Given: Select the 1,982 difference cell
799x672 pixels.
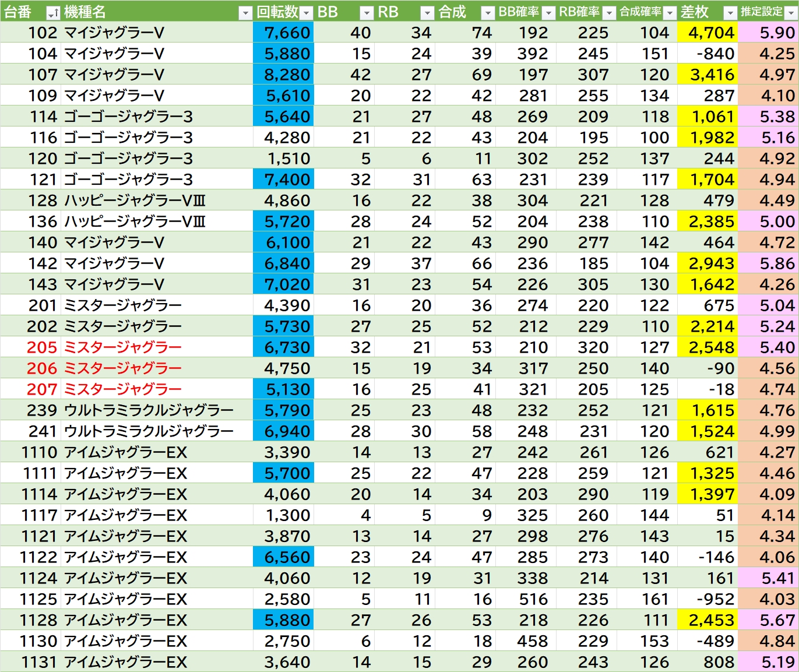Looking at the screenshot, I should [708, 138].
